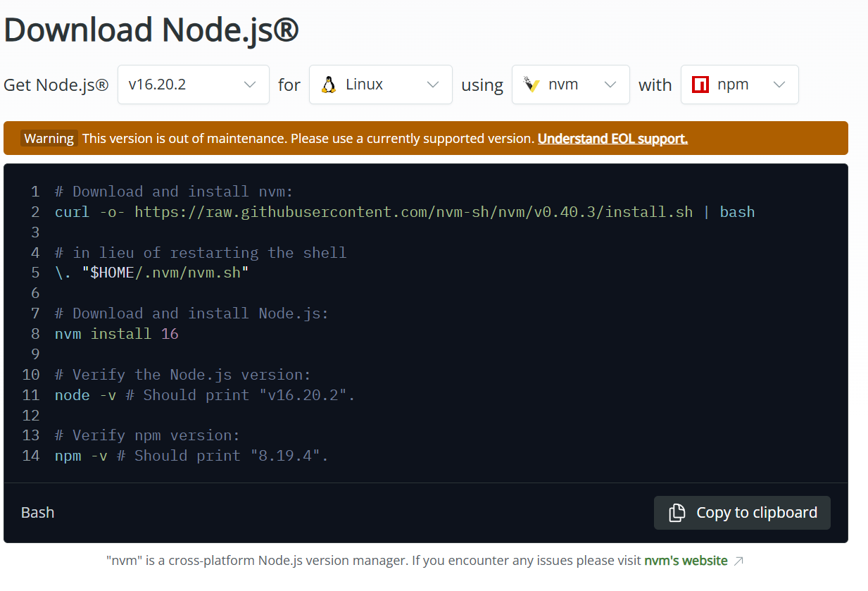
Task: Click the '# Verify npm version:' comment
Action: (148, 435)
